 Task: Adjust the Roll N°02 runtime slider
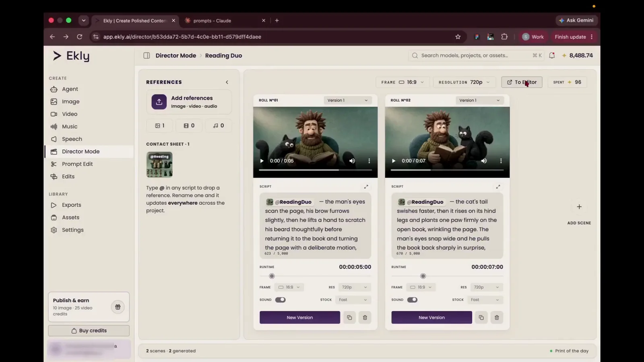pos(423,276)
